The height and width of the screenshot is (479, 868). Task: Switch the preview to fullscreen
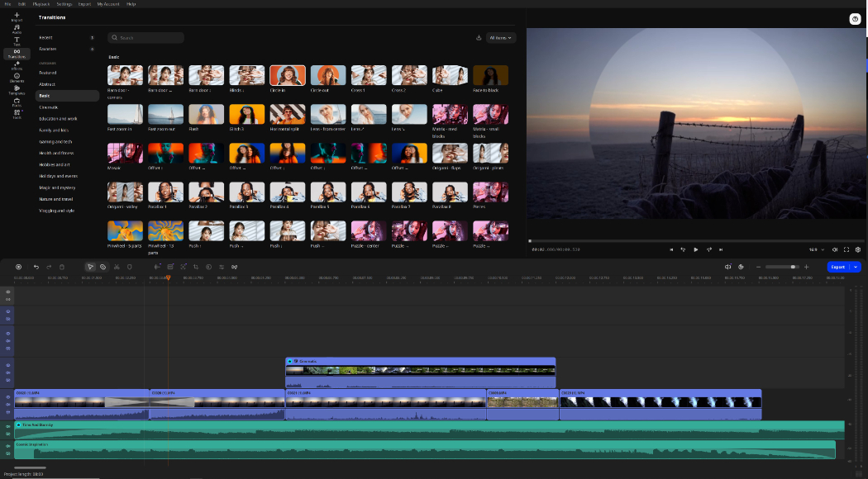pyautogui.click(x=847, y=249)
